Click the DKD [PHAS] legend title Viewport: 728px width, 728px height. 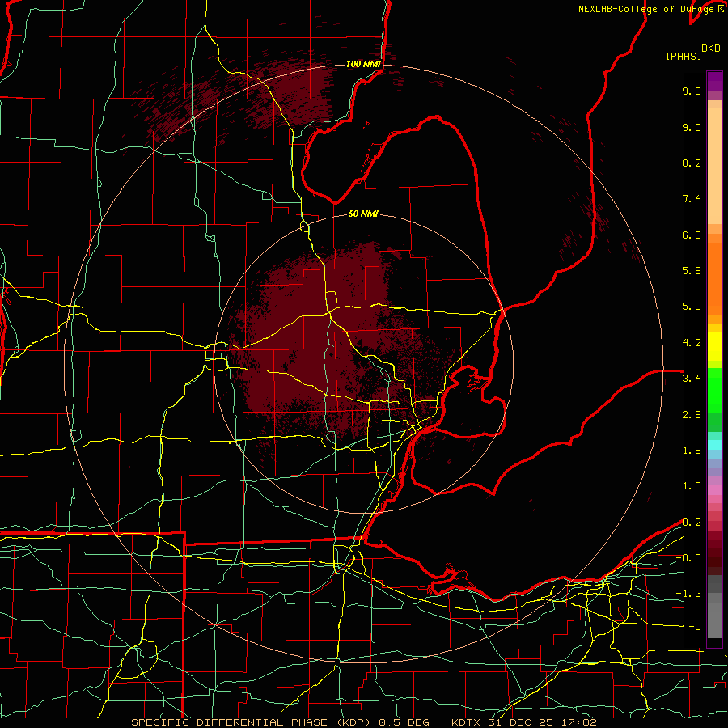point(692,53)
